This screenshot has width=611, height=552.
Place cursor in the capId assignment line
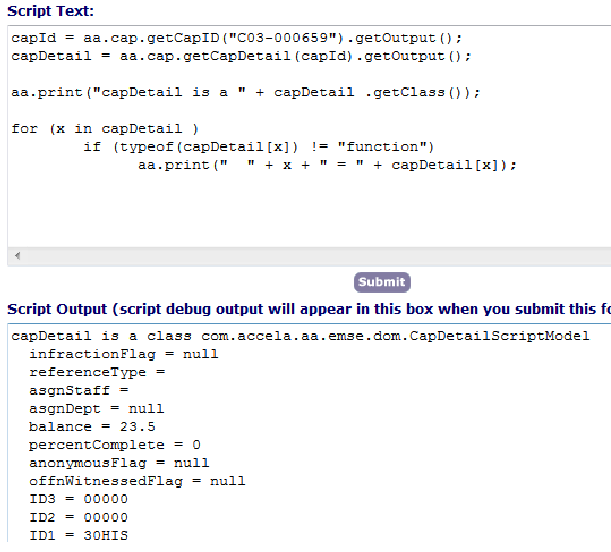[236, 38]
